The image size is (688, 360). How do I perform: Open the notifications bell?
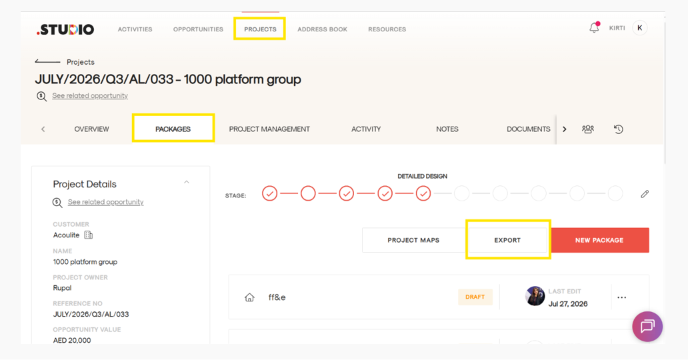(x=594, y=28)
